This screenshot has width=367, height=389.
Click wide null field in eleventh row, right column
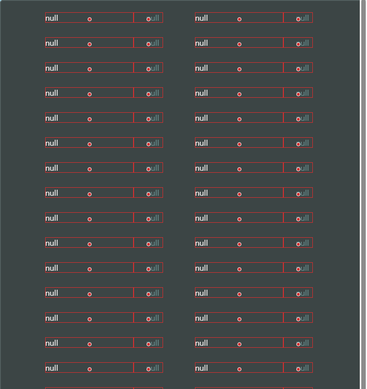point(239,268)
